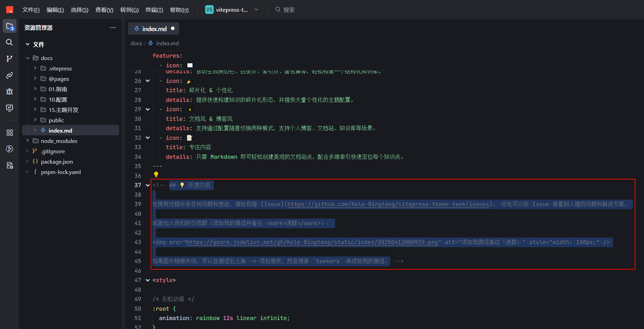644x329 pixels.
Task: Open the 转到(G) menu
Action: (130, 10)
